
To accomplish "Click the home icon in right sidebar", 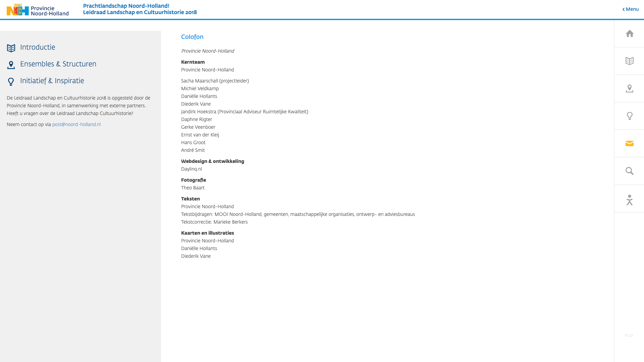I will (x=630, y=34).
